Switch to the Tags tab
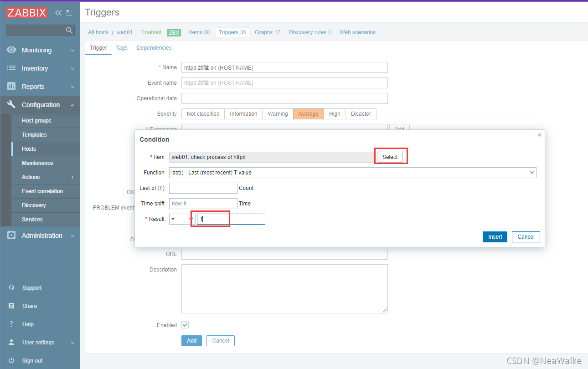The image size is (588, 369). tap(122, 48)
